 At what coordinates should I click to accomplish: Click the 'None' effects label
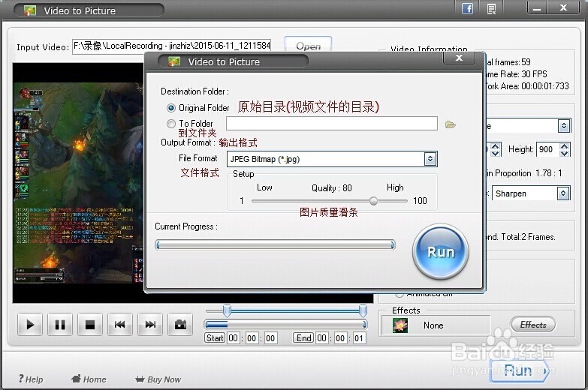coord(433,325)
